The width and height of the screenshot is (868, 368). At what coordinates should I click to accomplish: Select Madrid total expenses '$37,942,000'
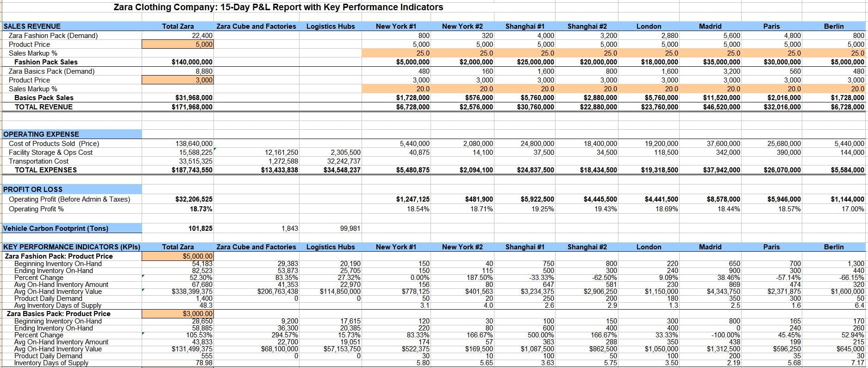click(721, 170)
